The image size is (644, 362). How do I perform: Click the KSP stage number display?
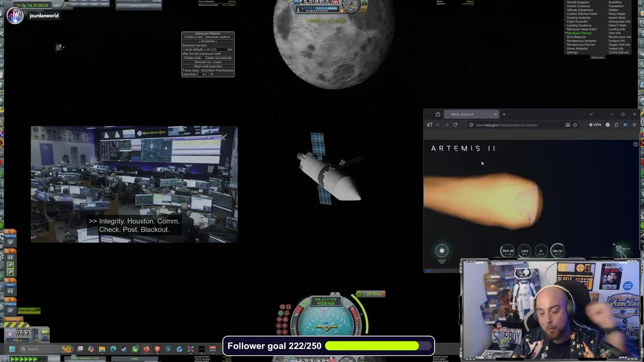click(23, 333)
